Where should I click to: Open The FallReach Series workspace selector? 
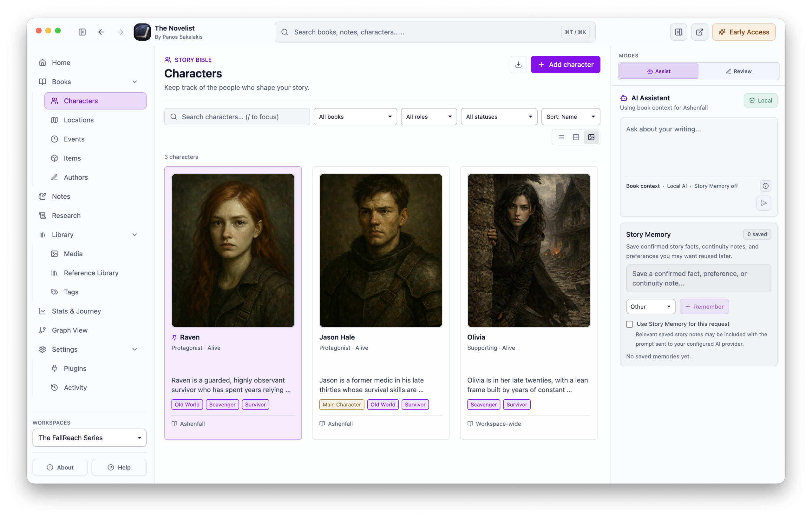pos(89,438)
